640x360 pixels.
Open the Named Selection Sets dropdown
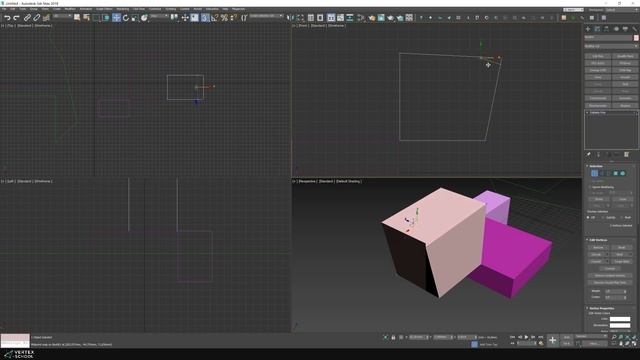pyautogui.click(x=267, y=16)
